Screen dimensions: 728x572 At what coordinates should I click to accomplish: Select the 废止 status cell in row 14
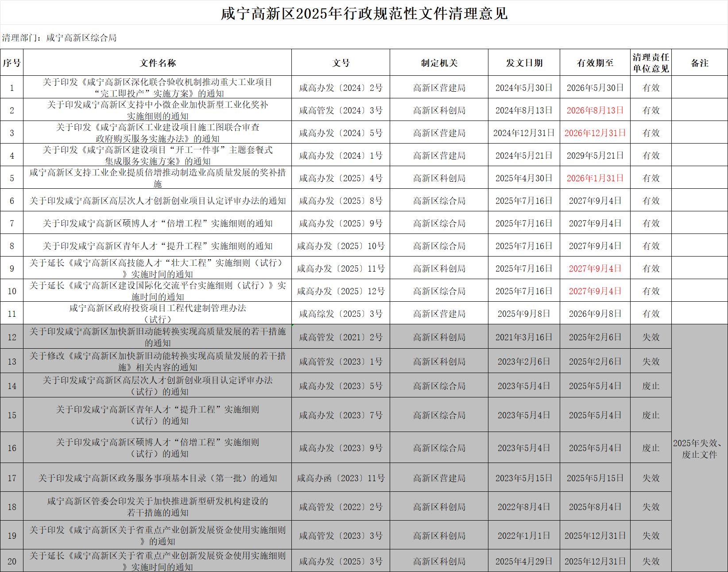tap(651, 386)
